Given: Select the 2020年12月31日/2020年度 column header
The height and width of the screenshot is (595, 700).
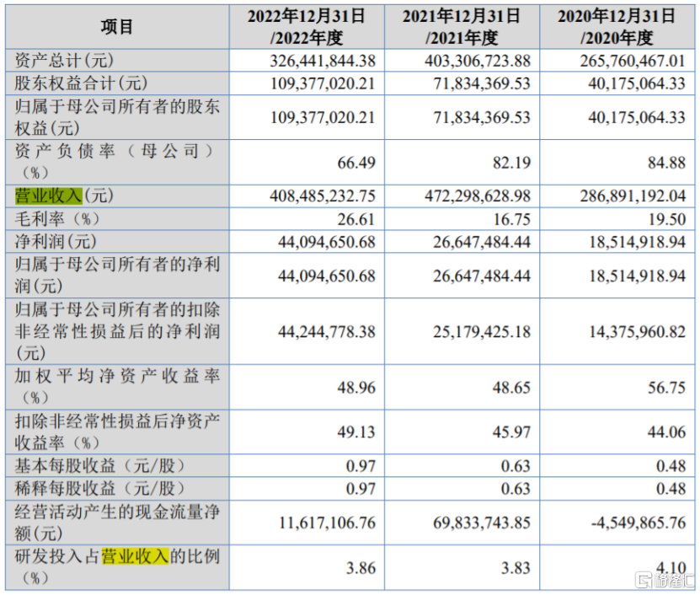Looking at the screenshot, I should click(617, 27).
